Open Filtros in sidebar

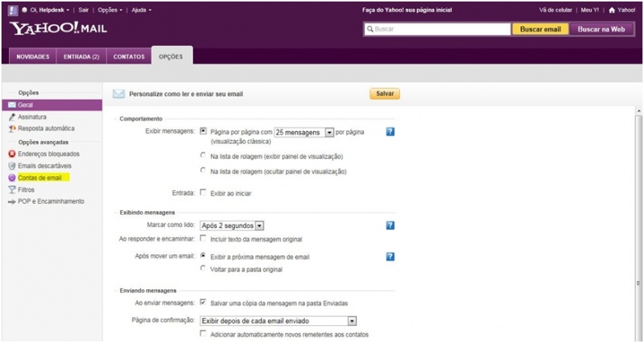coord(27,190)
